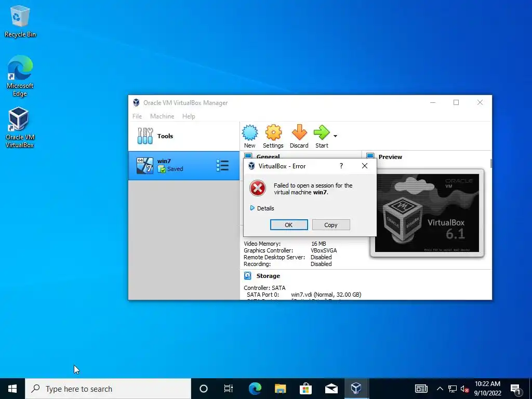Open the Help menu
This screenshot has width=532, height=399.
[x=189, y=116]
